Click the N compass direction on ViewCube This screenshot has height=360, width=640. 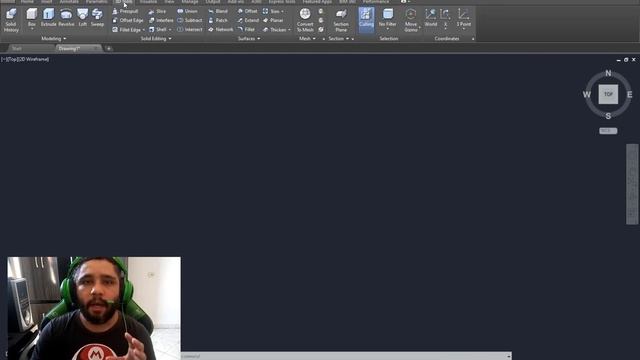608,73
